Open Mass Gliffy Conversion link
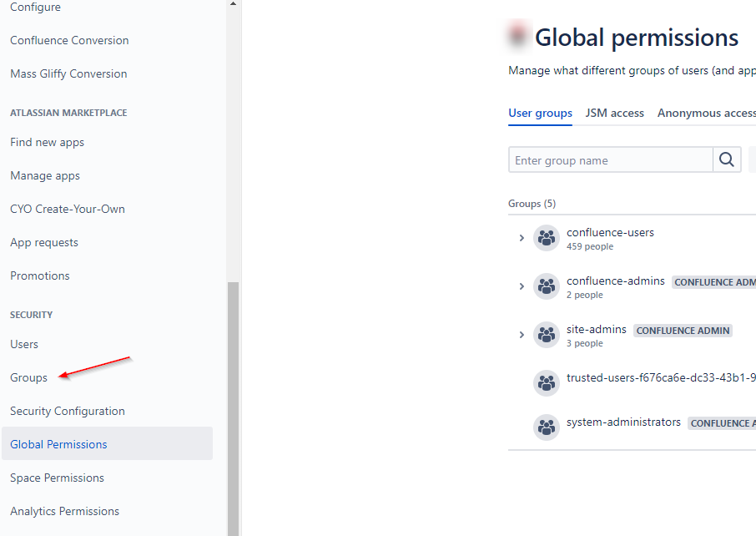This screenshot has height=536, width=756. 68,73
